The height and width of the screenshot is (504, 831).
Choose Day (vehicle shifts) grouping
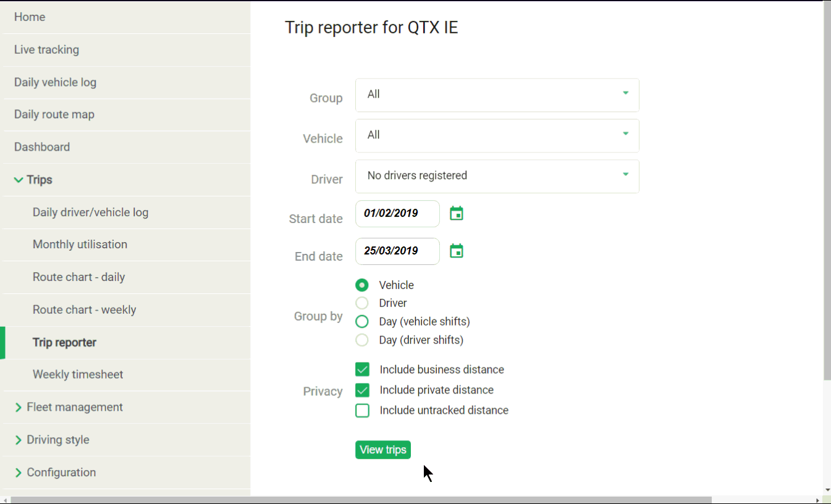[x=362, y=322]
